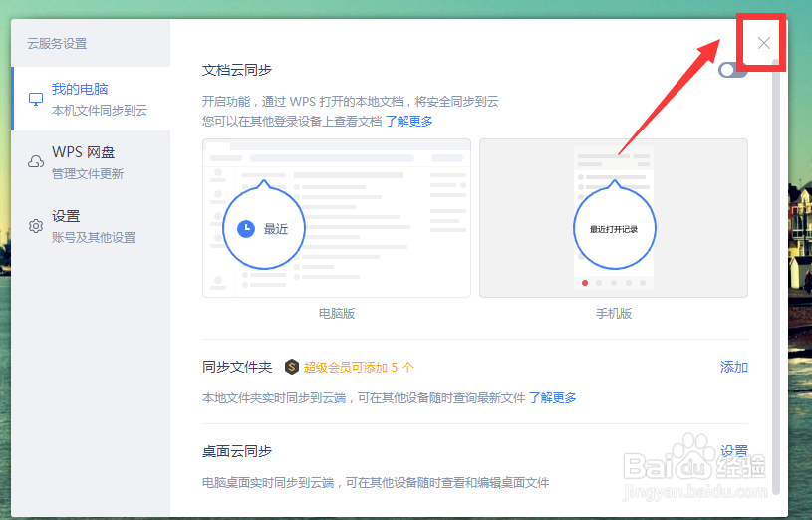Open 了解更多 link under 文档云同步
812x520 pixels.
pyautogui.click(x=408, y=122)
